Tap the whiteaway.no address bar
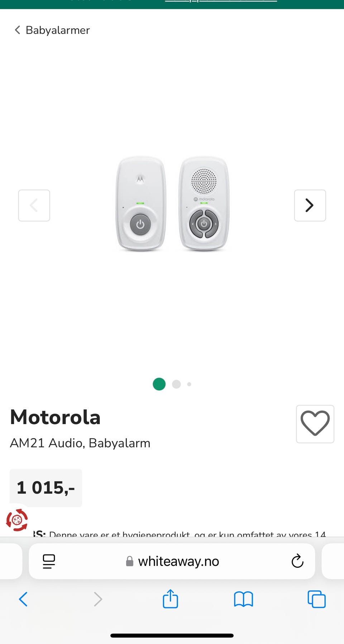This screenshot has height=644, width=344. click(172, 561)
